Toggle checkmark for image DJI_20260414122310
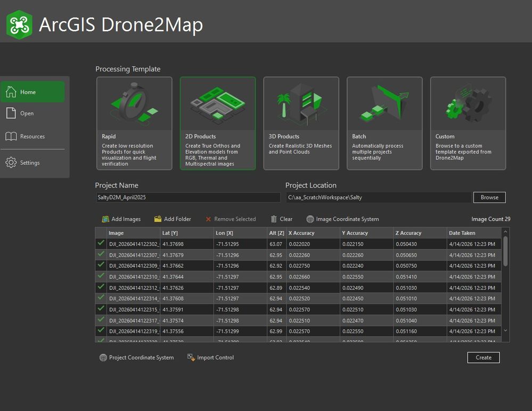Screen dimensions: 532x411 pos(101,276)
